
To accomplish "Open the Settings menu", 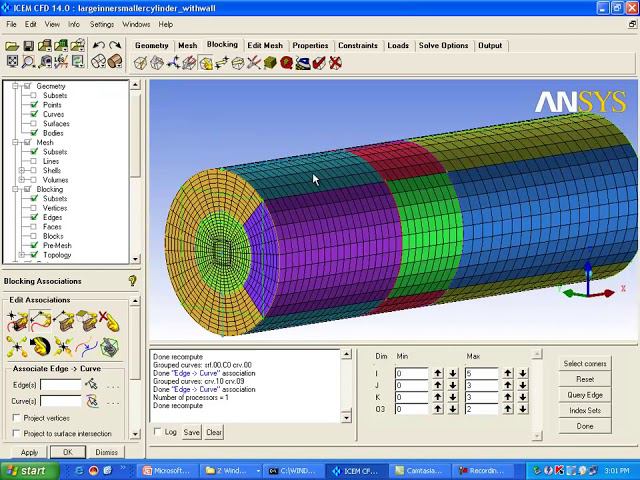I will (x=102, y=24).
